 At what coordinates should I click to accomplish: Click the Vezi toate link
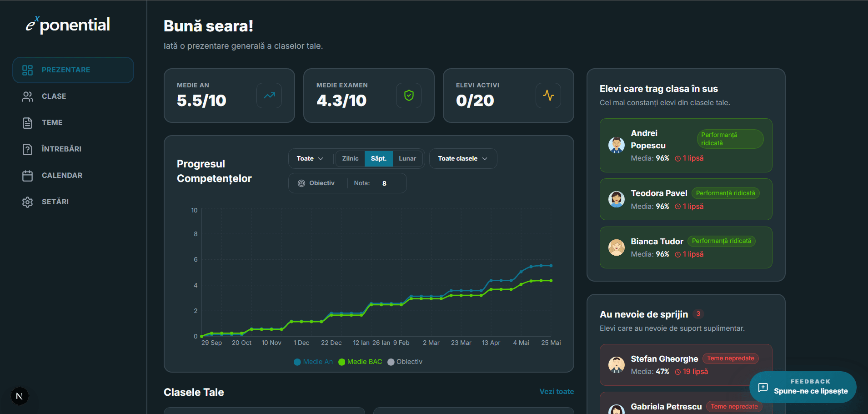[x=557, y=392]
